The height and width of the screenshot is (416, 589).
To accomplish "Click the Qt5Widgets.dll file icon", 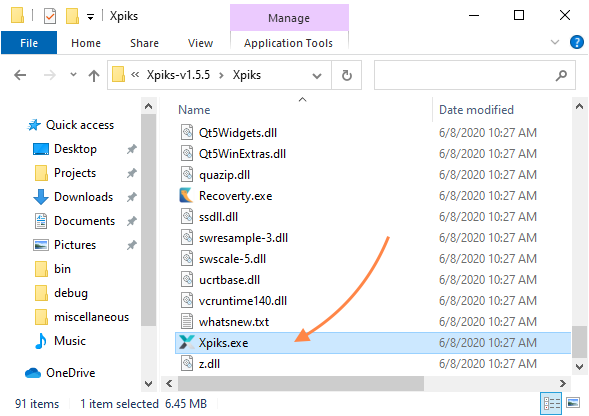I will click(187, 133).
